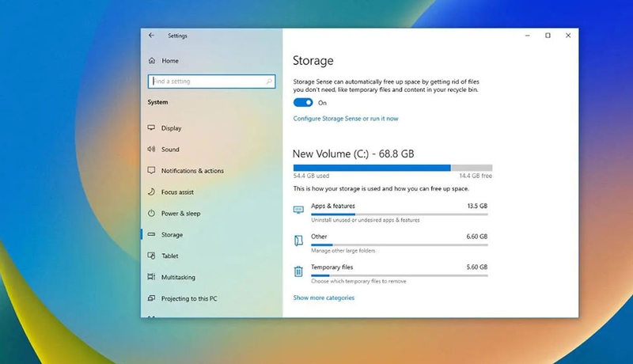Click the Storage page heading
The width and height of the screenshot is (633, 364).
[x=313, y=60]
